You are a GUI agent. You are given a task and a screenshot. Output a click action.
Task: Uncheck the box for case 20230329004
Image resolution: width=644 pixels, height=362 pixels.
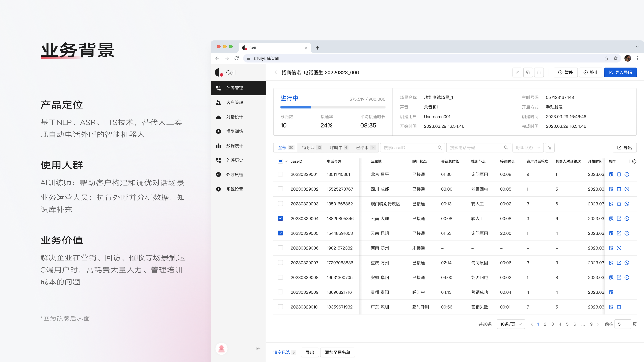point(281,218)
